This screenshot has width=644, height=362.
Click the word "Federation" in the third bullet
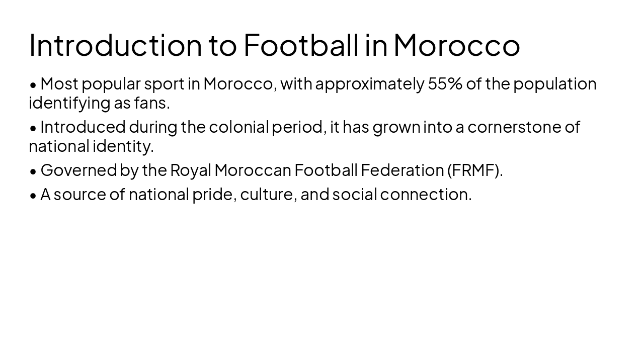pyautogui.click(x=402, y=170)
